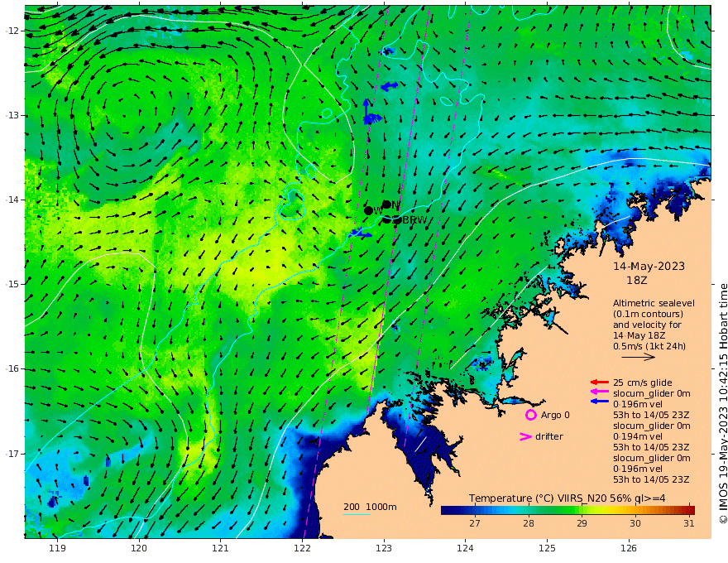Click colorbar tick label 29
Viewport: 728px width, 563px height.
pyautogui.click(x=582, y=523)
